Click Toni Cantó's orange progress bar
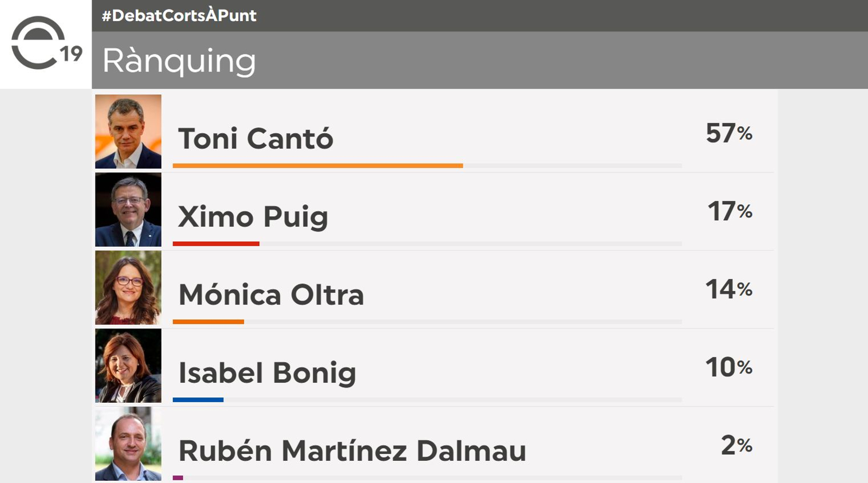The width and height of the screenshot is (868, 483). 318,166
